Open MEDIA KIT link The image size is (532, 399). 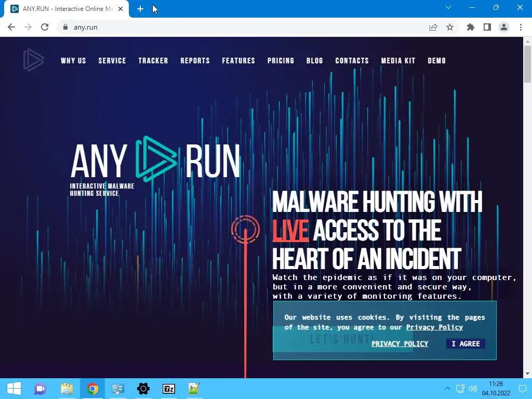pos(398,60)
